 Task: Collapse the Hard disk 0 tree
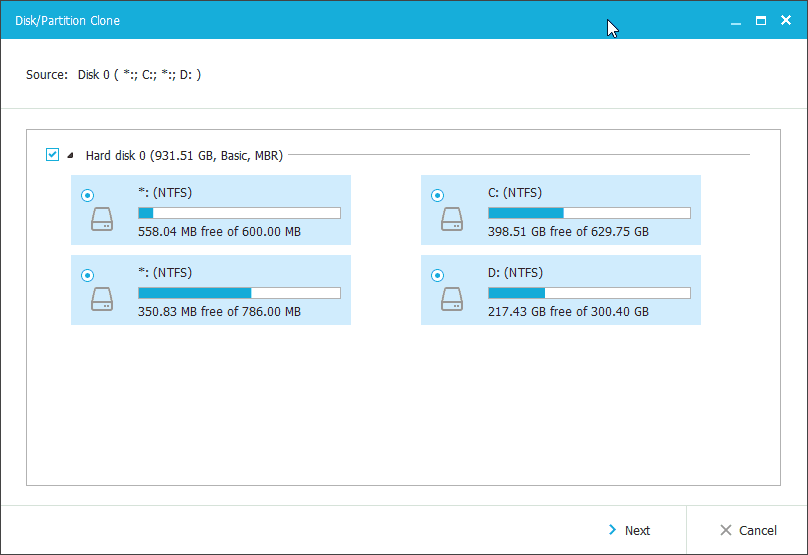[70, 156]
